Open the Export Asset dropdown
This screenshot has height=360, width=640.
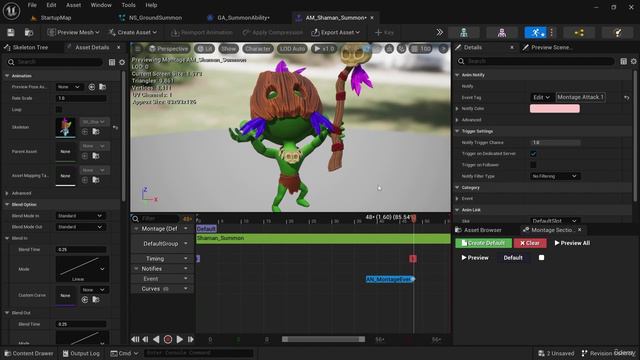click(x=336, y=32)
